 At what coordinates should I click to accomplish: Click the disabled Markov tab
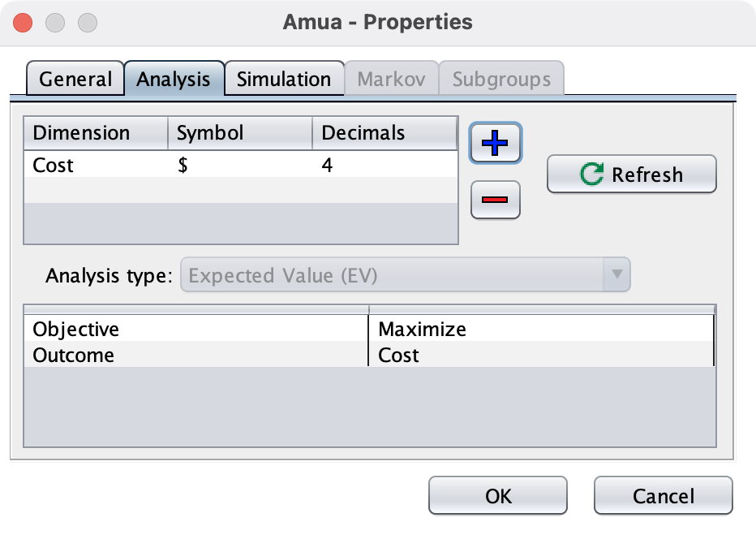tap(391, 80)
